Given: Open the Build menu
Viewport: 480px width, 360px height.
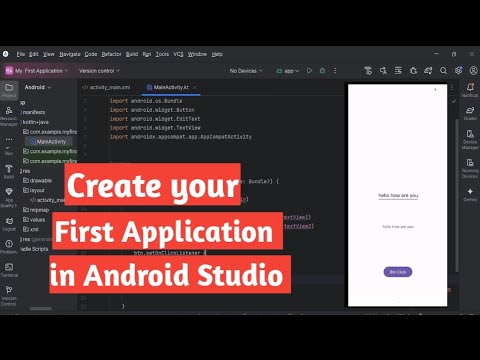Looking at the screenshot, I should [x=132, y=54].
